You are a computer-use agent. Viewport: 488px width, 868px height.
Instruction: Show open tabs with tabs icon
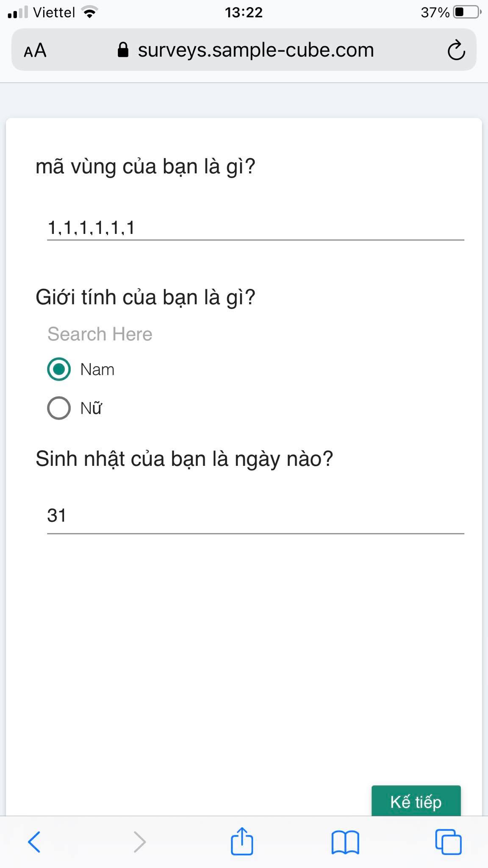[x=448, y=841]
